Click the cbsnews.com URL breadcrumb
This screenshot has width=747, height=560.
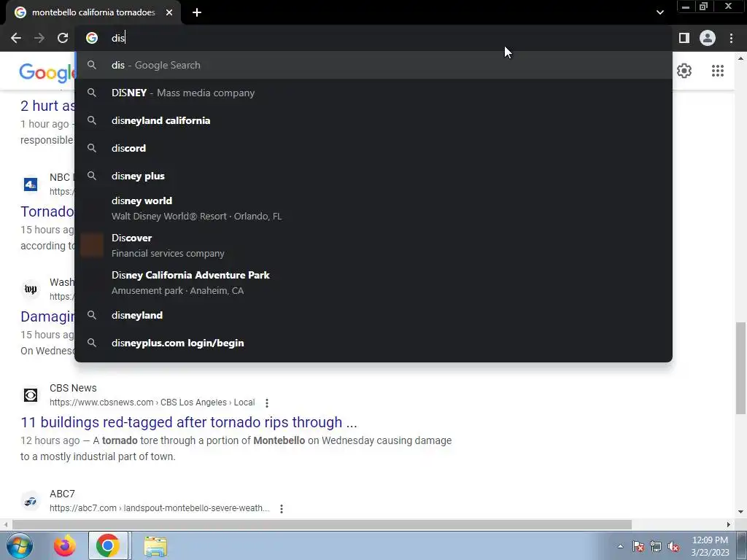pos(152,402)
